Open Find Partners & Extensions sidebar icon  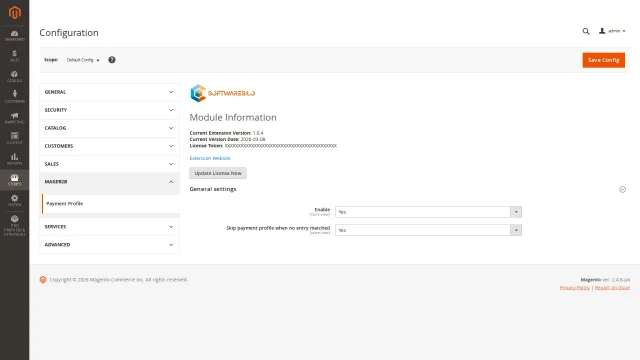pyautogui.click(x=14, y=226)
